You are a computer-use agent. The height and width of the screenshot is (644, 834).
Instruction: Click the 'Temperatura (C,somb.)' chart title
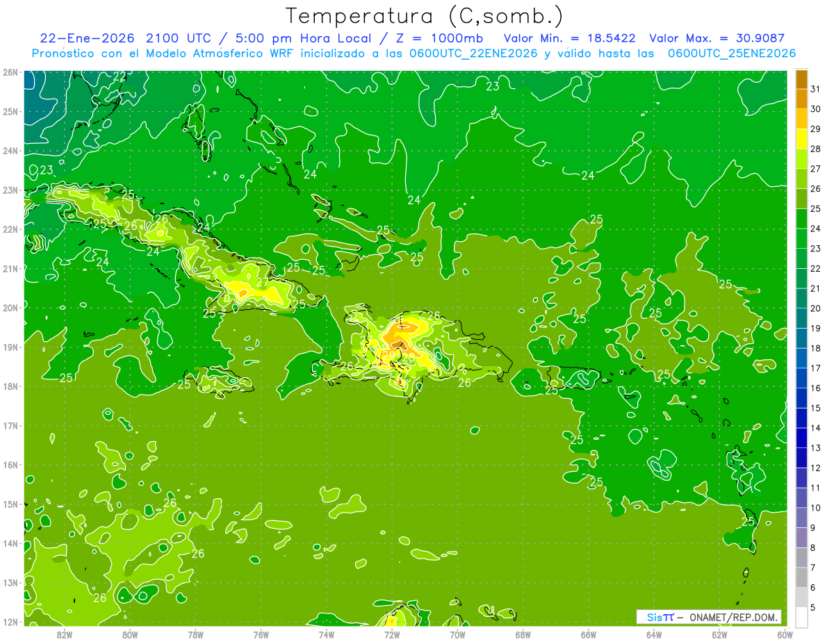pyautogui.click(x=425, y=16)
